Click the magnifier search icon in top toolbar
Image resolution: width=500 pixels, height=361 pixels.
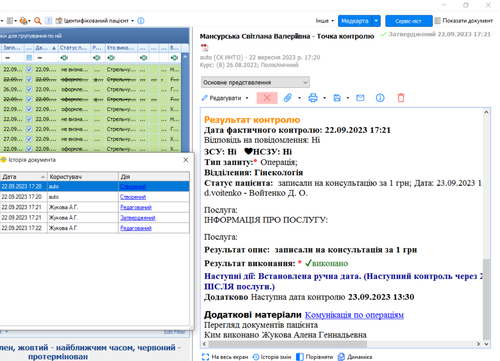[x=38, y=21]
